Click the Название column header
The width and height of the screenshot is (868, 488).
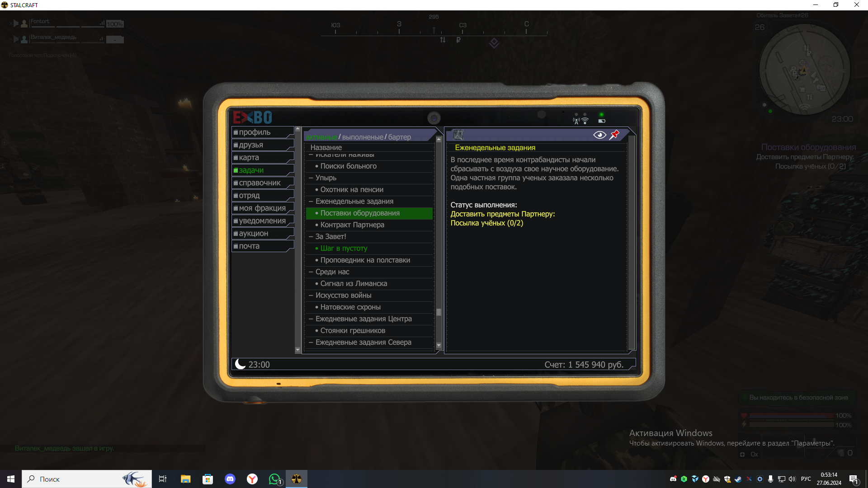326,147
